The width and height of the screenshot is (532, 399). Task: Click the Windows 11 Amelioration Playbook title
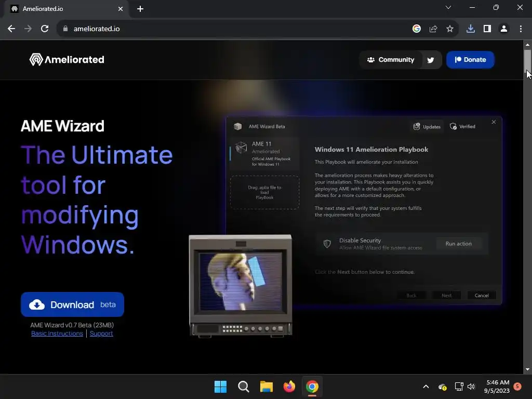[x=371, y=150]
